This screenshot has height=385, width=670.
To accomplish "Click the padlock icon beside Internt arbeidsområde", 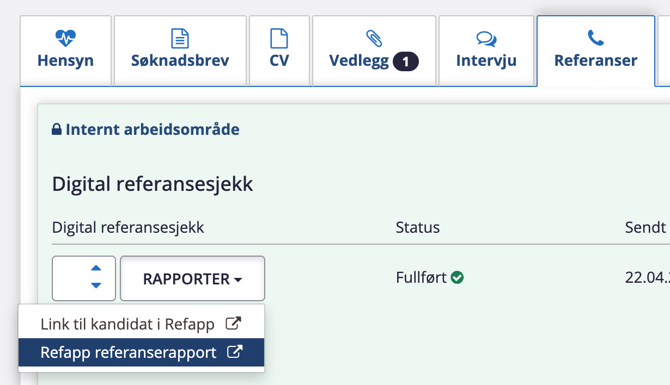I will click(56, 129).
